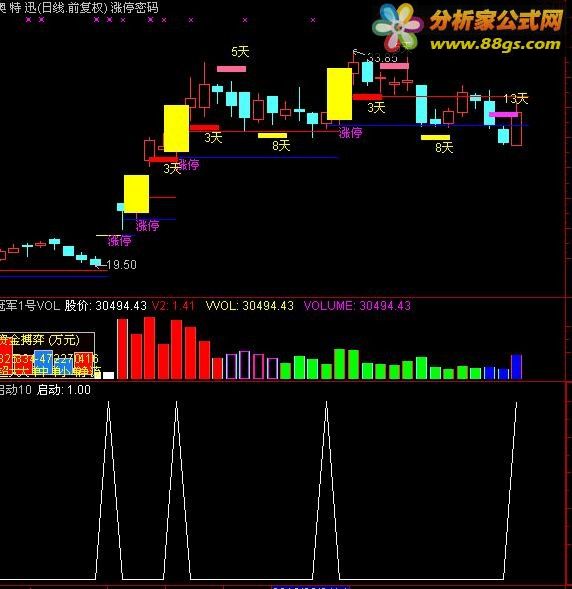
Task: Click the 19.50 low price marker
Action: [121, 265]
